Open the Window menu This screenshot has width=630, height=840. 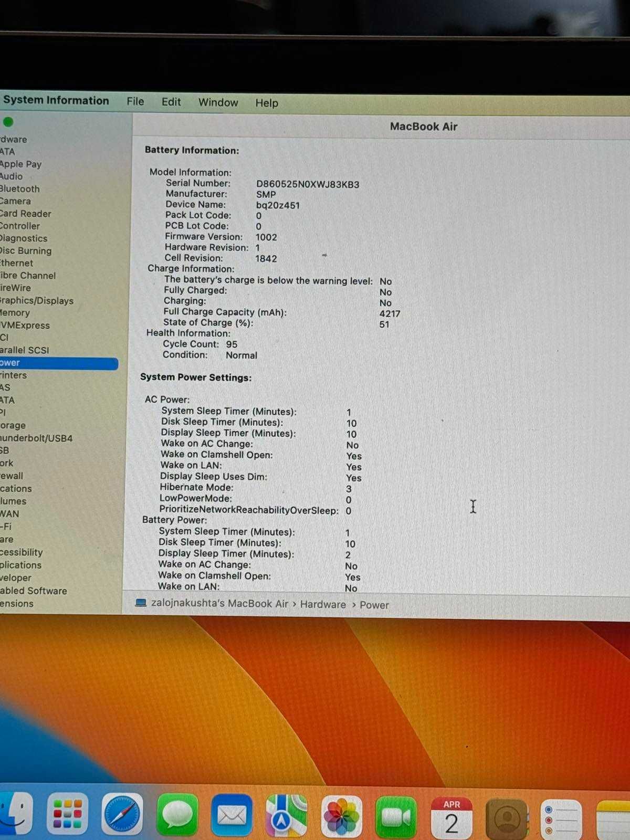pos(218,102)
